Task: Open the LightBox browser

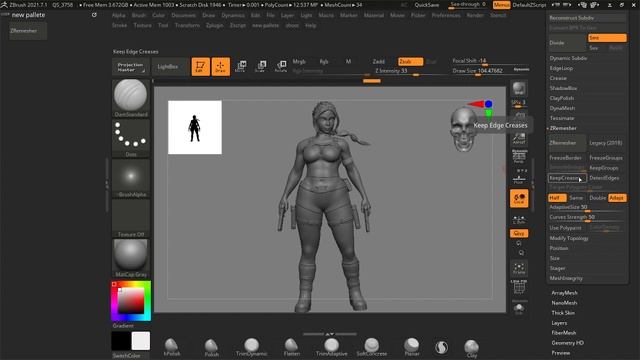Action: point(168,67)
